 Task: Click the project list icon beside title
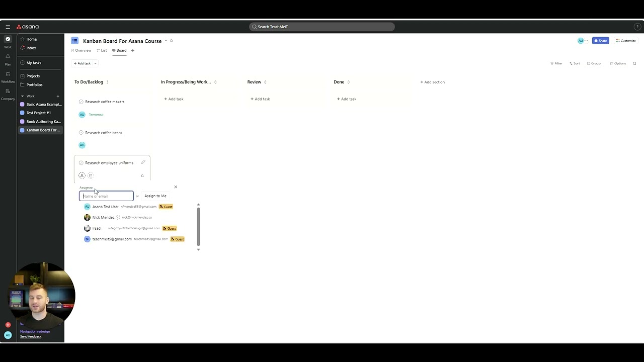[74, 41]
